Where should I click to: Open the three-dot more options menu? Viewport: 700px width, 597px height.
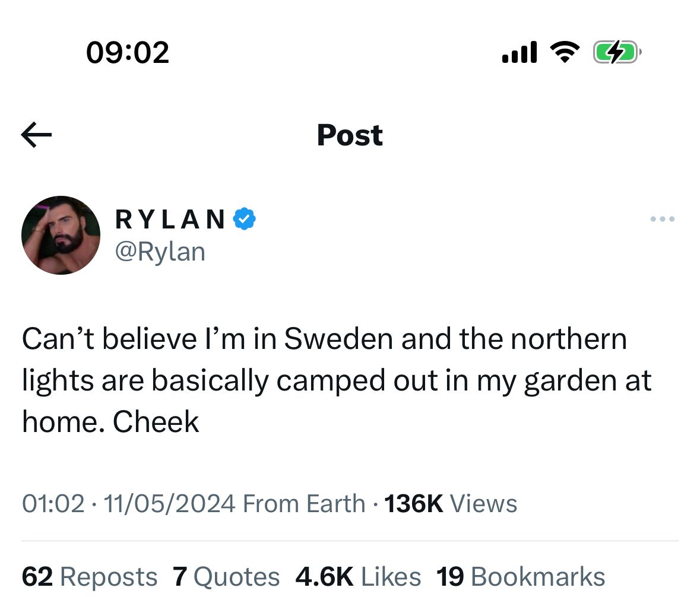point(663,218)
